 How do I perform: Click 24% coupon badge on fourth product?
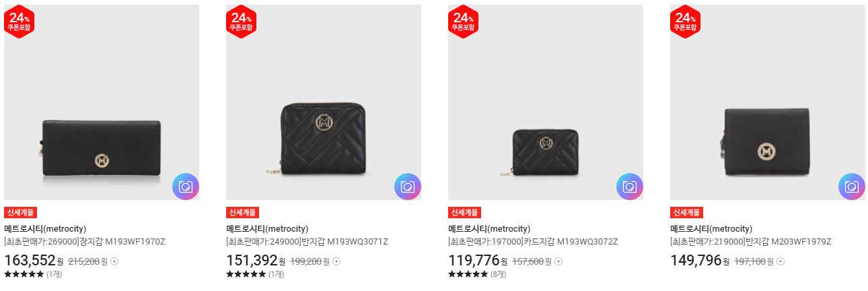(x=684, y=22)
